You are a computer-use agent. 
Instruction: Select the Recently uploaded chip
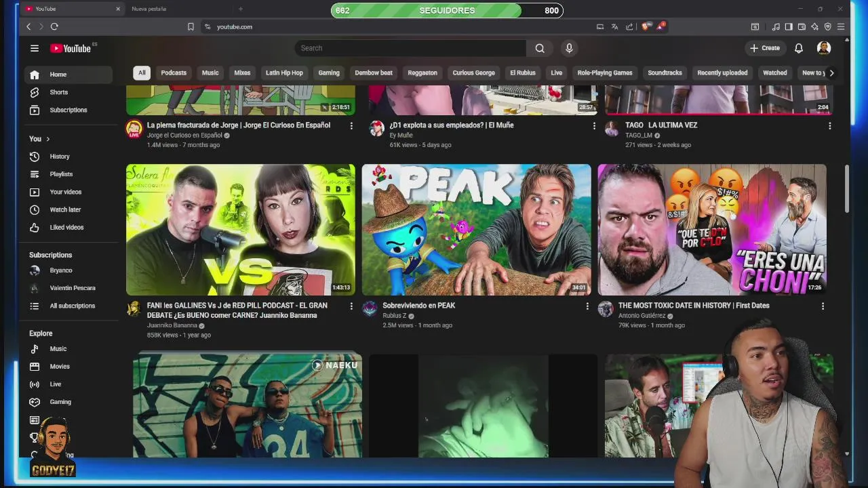(722, 73)
